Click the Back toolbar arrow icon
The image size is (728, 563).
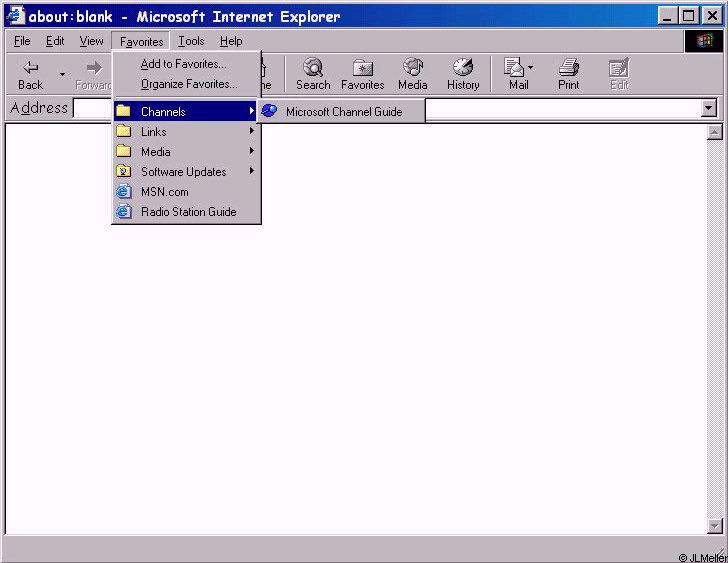(x=31, y=68)
